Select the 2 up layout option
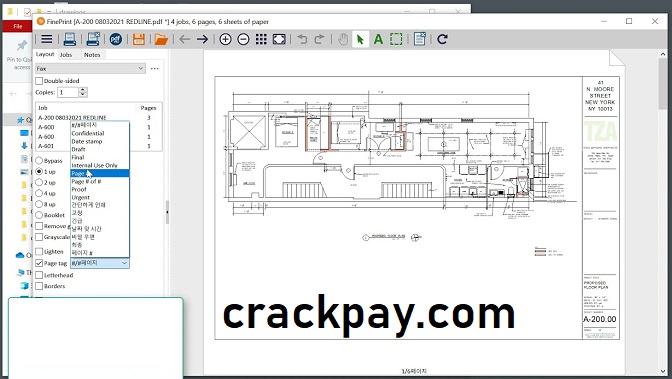The height and width of the screenshot is (379, 672). (x=39, y=182)
